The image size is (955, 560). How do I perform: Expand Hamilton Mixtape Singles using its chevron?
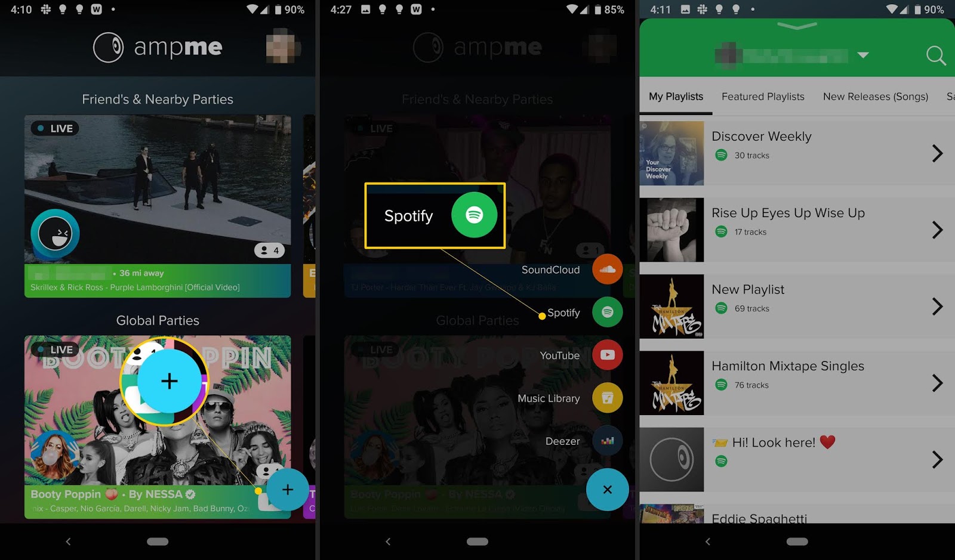(x=937, y=383)
